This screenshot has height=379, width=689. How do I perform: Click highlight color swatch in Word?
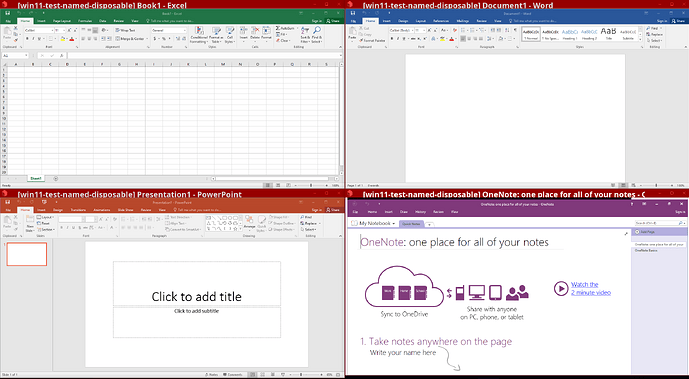point(442,39)
